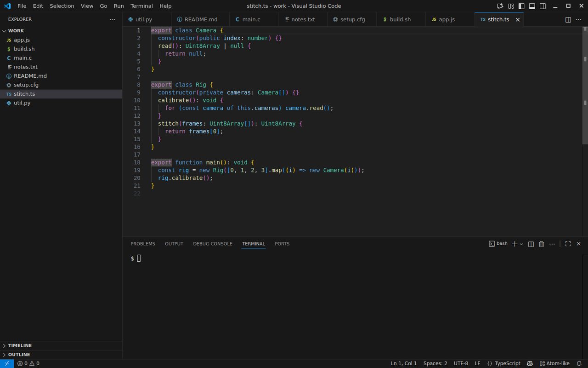The height and width of the screenshot is (368, 588).
Task: Focus the terminal prompt input
Action: pos(139,259)
